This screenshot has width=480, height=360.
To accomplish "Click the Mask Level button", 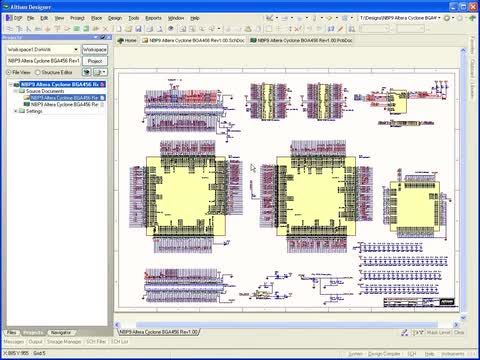I will 438,332.
